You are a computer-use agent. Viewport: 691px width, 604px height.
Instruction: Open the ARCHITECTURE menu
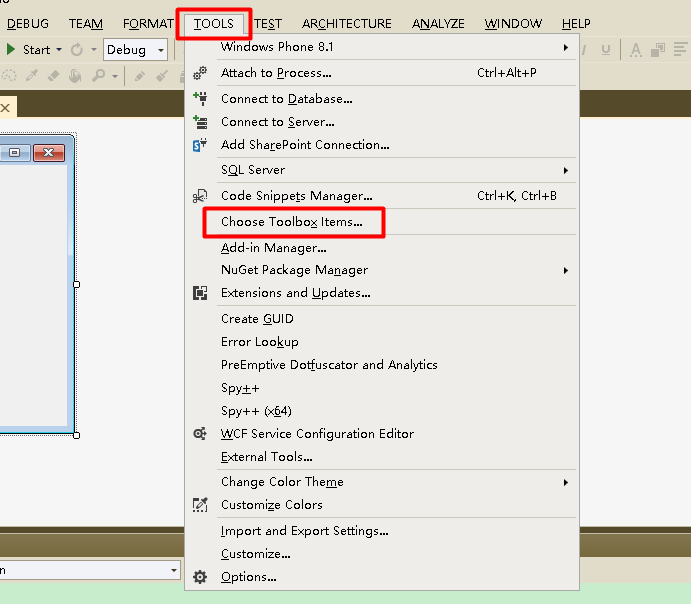click(347, 23)
